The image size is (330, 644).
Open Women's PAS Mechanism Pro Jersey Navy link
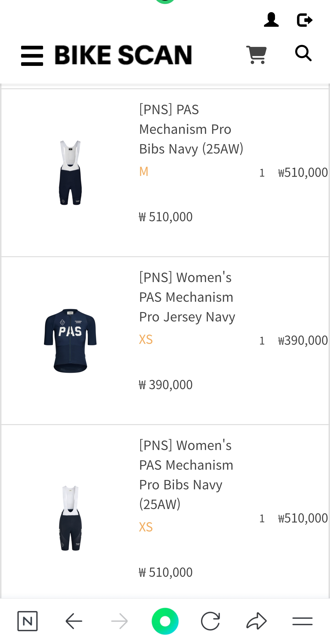click(x=187, y=297)
